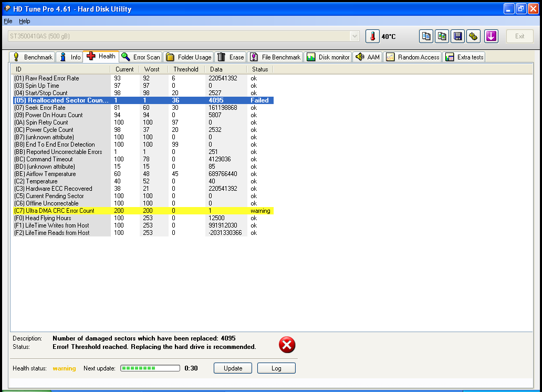Viewport: 542px width, 392px height.
Task: Click the HD Tune title bar app icon
Action: coord(7,8)
